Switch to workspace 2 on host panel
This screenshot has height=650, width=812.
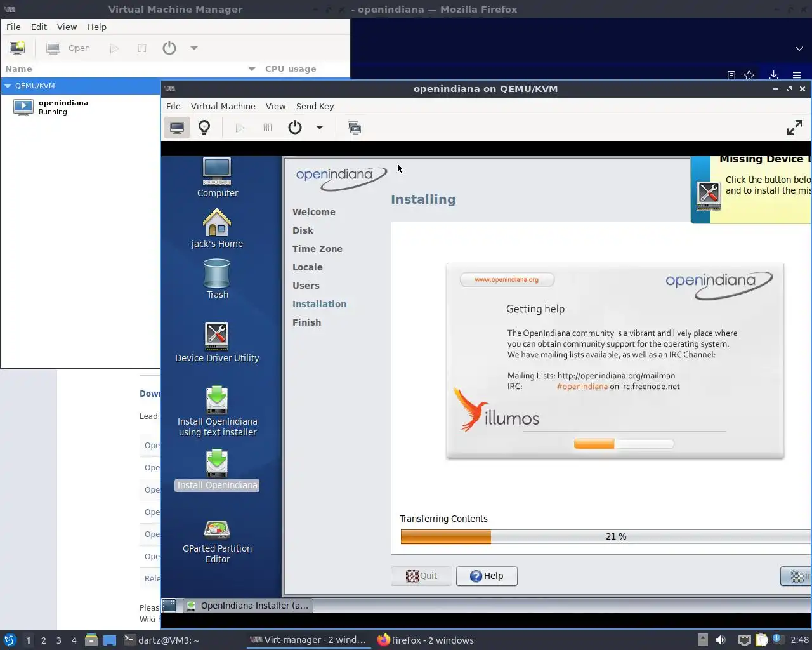coord(43,640)
